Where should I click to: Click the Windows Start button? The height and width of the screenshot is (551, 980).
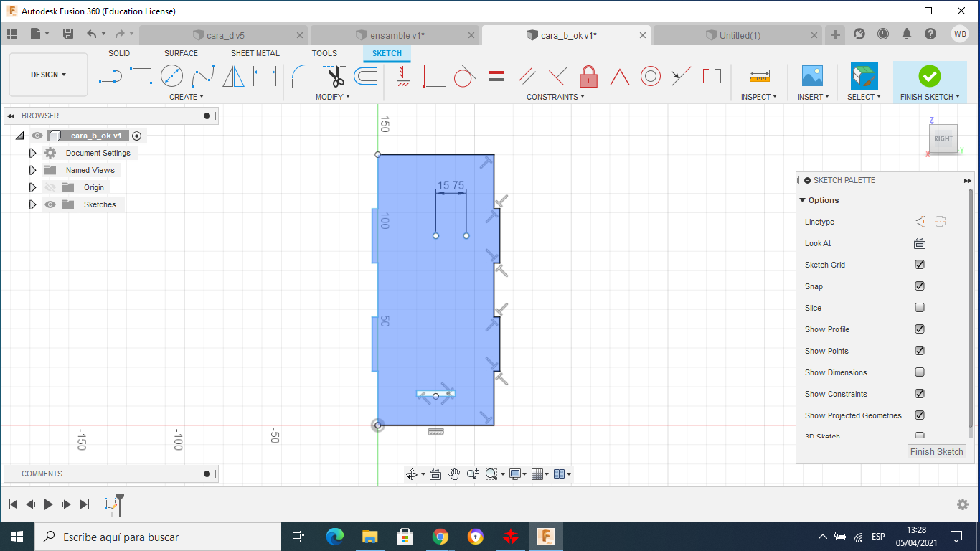point(17,536)
